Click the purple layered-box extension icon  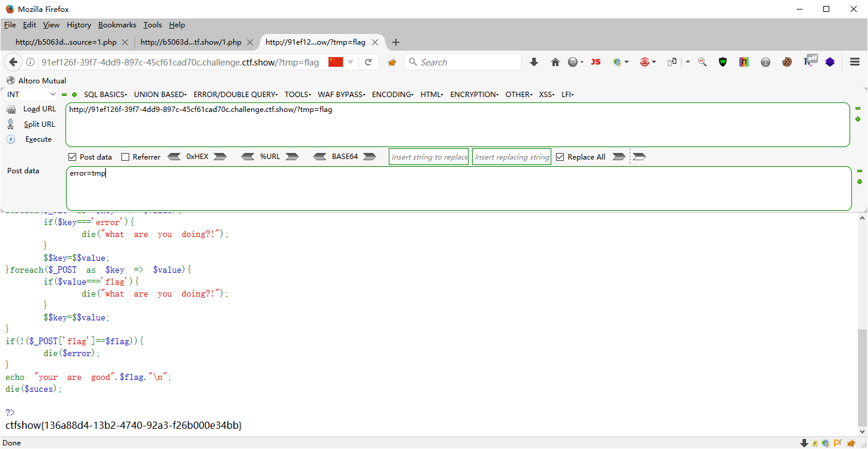click(830, 62)
